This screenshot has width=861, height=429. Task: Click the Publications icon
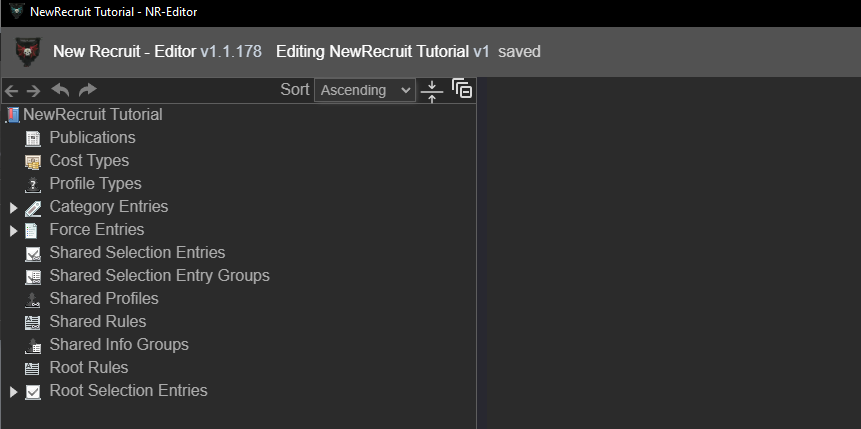click(x=33, y=138)
